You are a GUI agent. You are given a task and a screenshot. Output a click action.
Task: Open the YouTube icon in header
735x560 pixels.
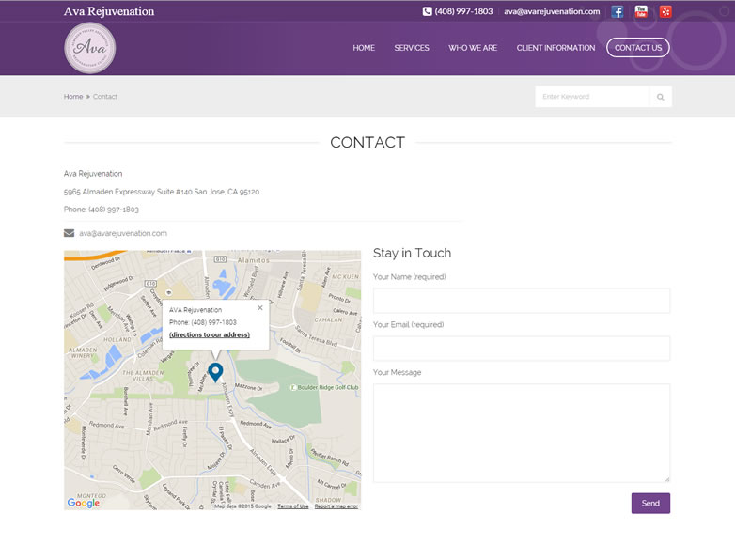click(641, 12)
